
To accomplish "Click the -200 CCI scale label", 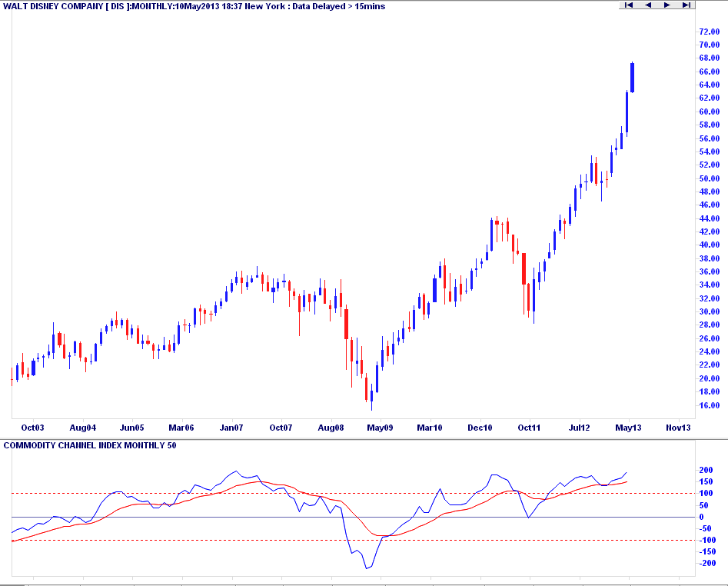I will click(708, 563).
